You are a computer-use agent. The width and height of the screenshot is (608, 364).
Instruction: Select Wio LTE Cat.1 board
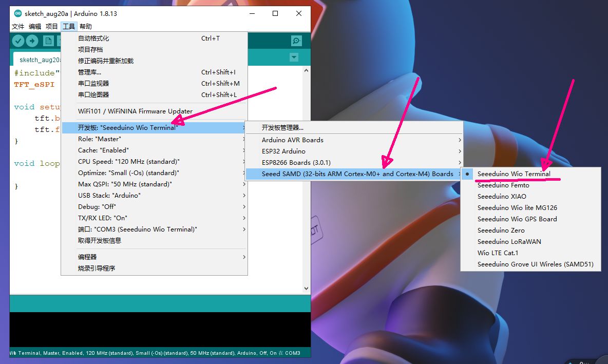530,253
